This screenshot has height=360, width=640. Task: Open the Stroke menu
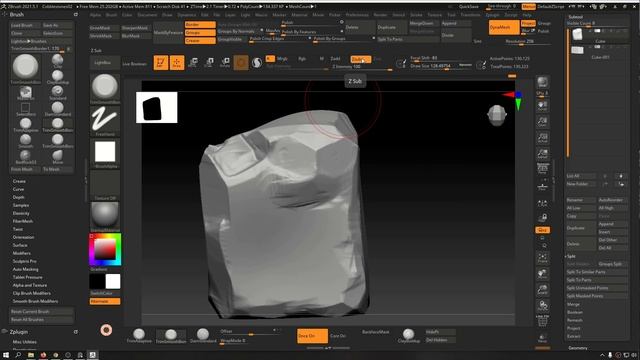[416, 15]
